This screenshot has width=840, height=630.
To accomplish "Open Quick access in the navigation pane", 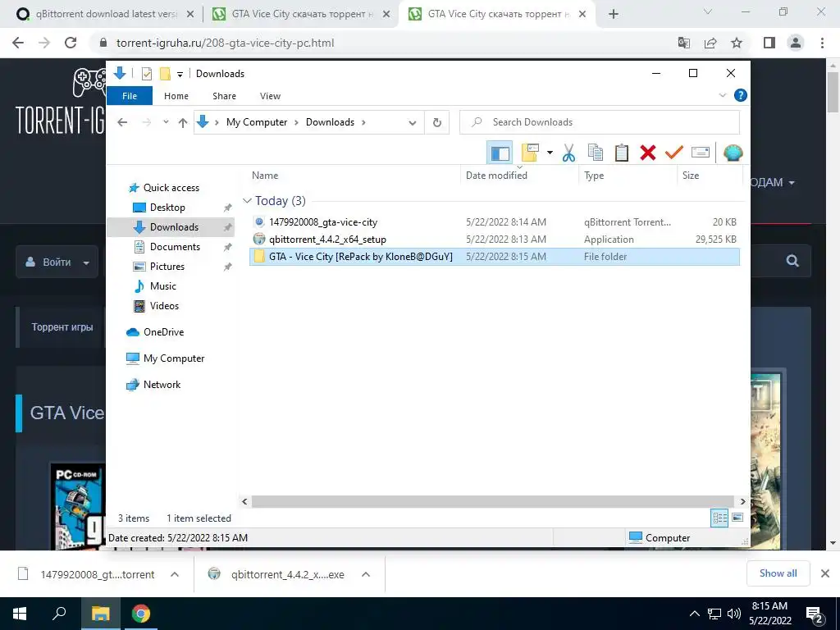I will pyautogui.click(x=171, y=188).
